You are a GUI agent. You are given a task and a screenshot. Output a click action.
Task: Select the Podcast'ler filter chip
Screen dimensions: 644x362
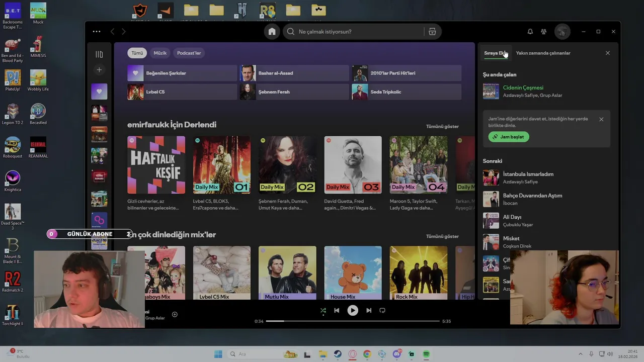tap(189, 53)
